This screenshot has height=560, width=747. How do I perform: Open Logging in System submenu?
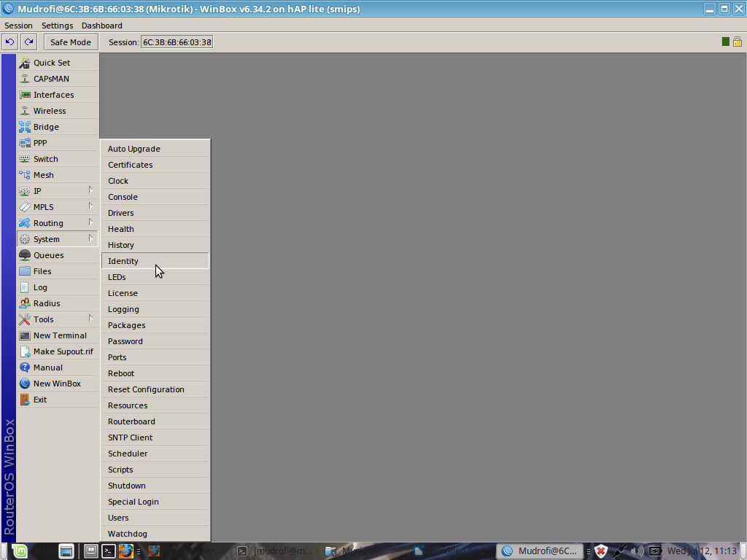[x=155, y=309]
